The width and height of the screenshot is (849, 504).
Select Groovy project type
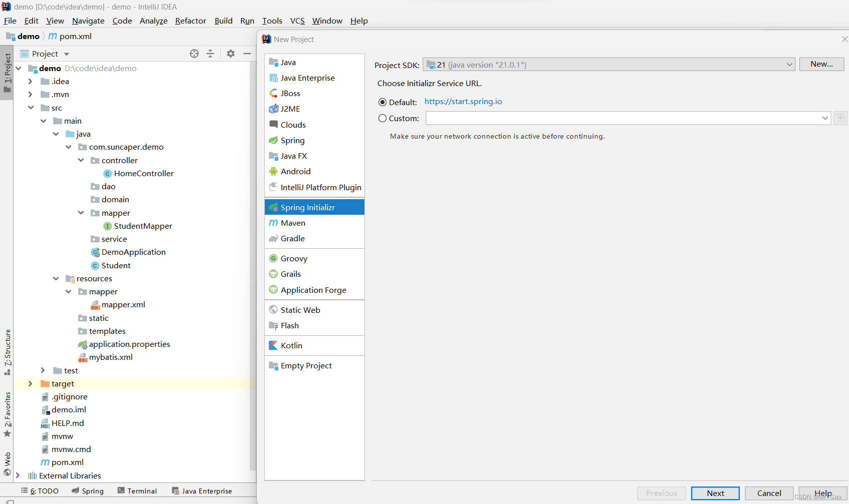pyautogui.click(x=314, y=258)
